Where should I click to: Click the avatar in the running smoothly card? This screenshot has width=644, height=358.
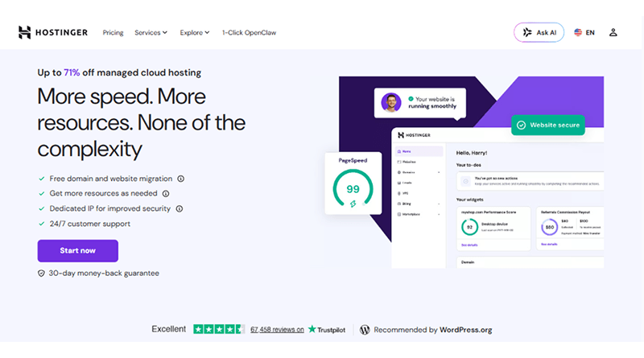[x=391, y=103]
